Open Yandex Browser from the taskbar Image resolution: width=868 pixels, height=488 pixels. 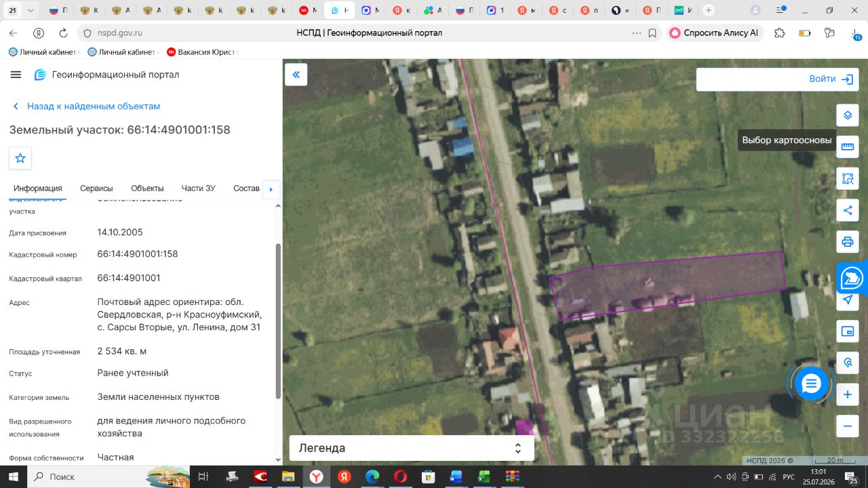[317, 476]
